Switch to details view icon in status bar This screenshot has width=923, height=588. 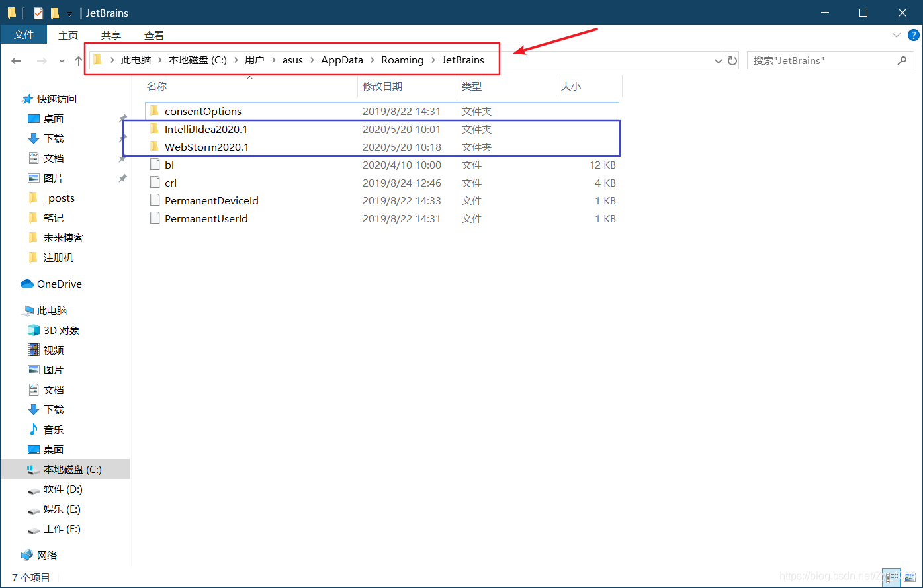point(892,577)
